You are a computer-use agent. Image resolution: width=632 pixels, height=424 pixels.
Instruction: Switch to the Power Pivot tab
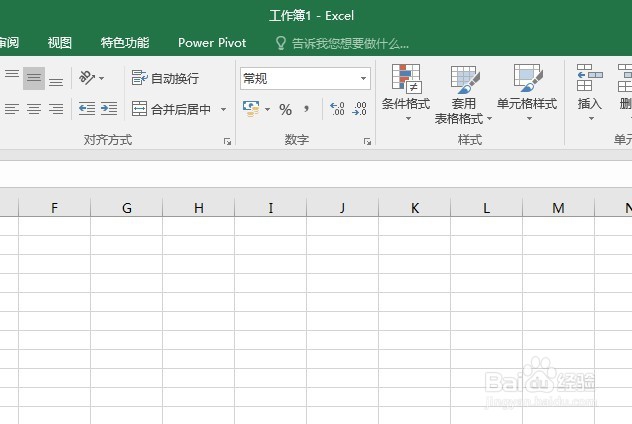click(212, 43)
